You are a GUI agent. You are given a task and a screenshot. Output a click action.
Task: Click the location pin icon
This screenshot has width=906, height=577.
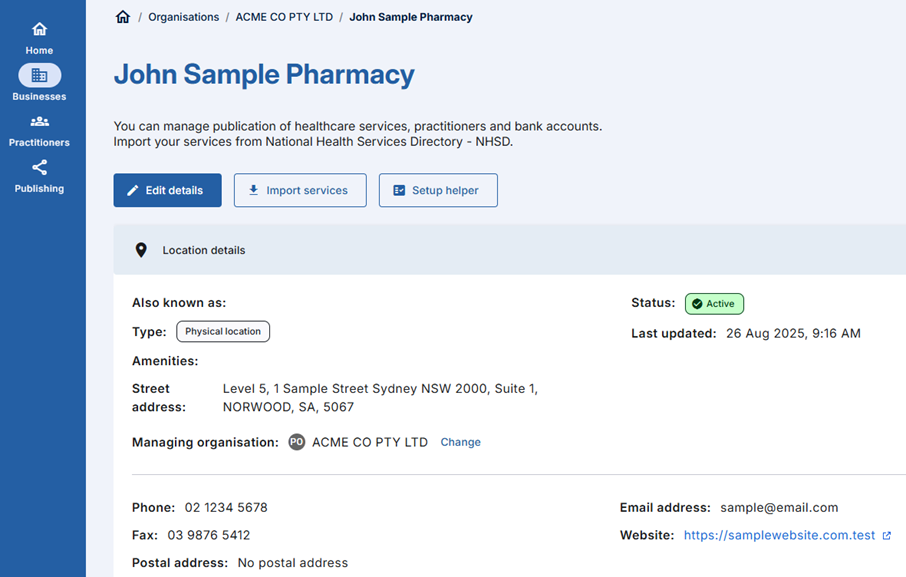point(141,250)
